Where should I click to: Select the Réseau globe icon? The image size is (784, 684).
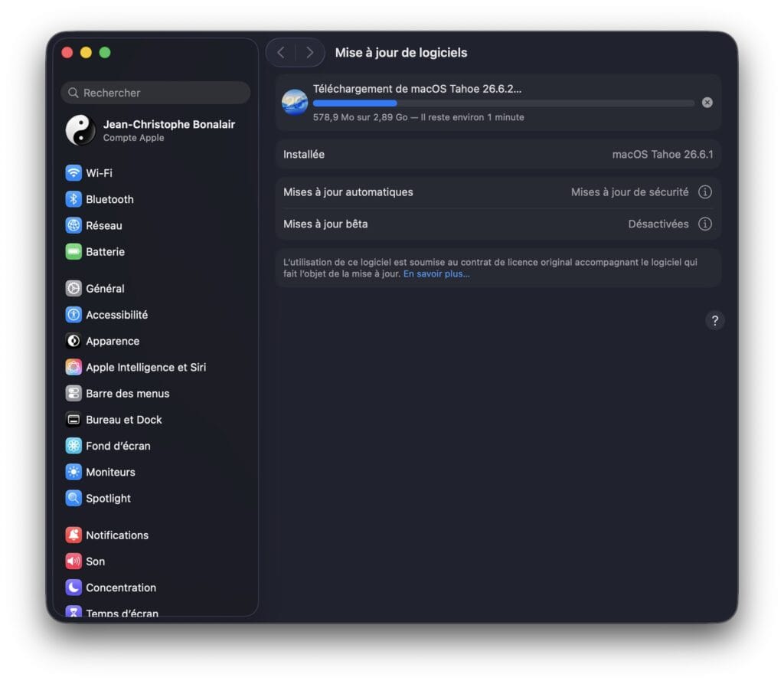[x=73, y=225]
